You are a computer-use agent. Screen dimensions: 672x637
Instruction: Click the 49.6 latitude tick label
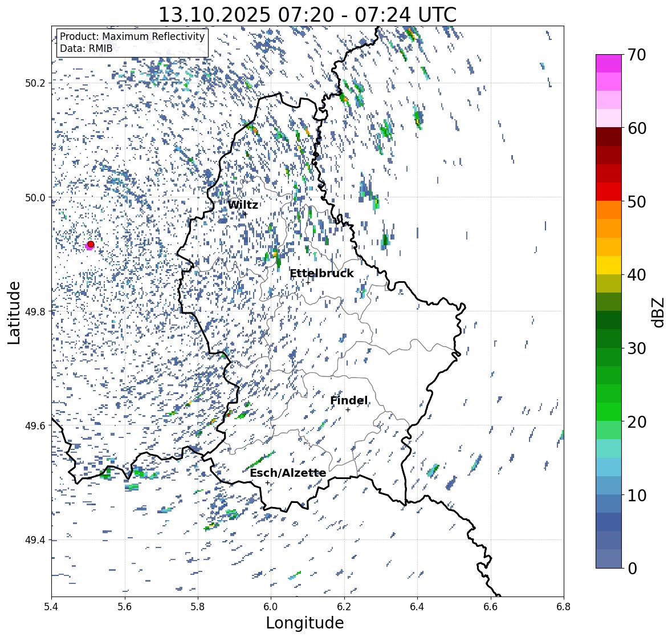click(x=35, y=425)
